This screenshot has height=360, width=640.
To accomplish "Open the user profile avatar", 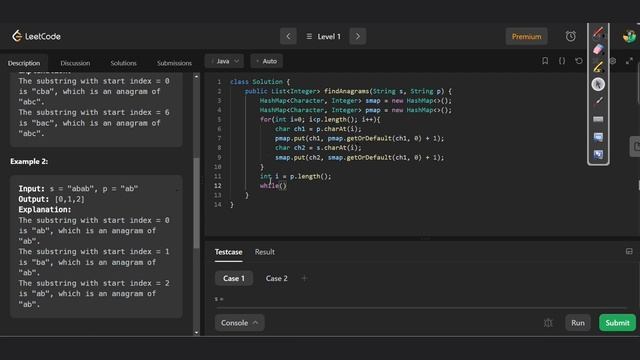I will tap(629, 36).
